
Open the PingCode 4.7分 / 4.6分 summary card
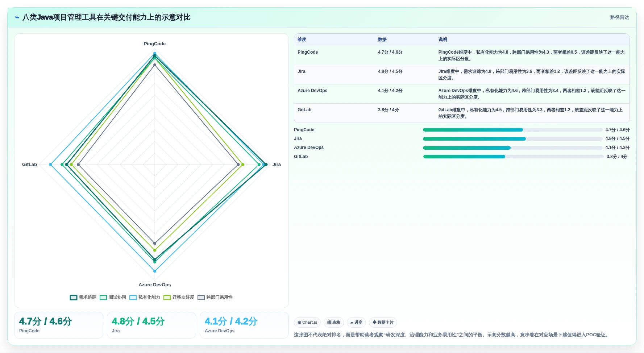tap(59, 325)
